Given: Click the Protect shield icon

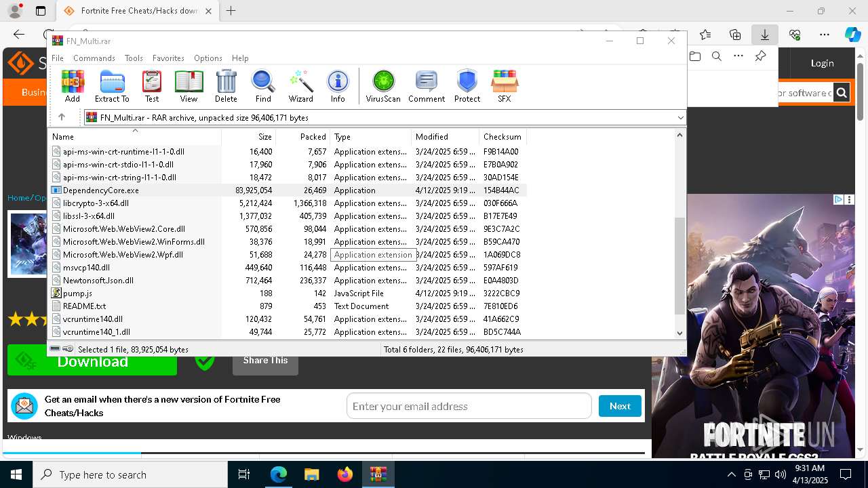Looking at the screenshot, I should point(467,86).
